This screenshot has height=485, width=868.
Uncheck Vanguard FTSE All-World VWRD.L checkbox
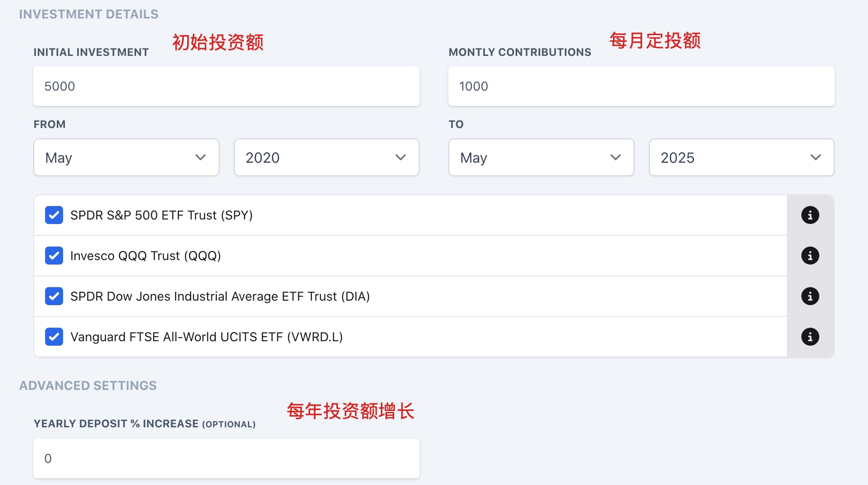click(x=54, y=337)
